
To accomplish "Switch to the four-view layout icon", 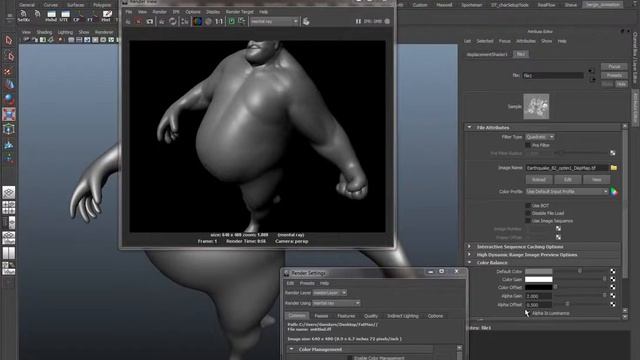I will pyautogui.click(x=9, y=207).
